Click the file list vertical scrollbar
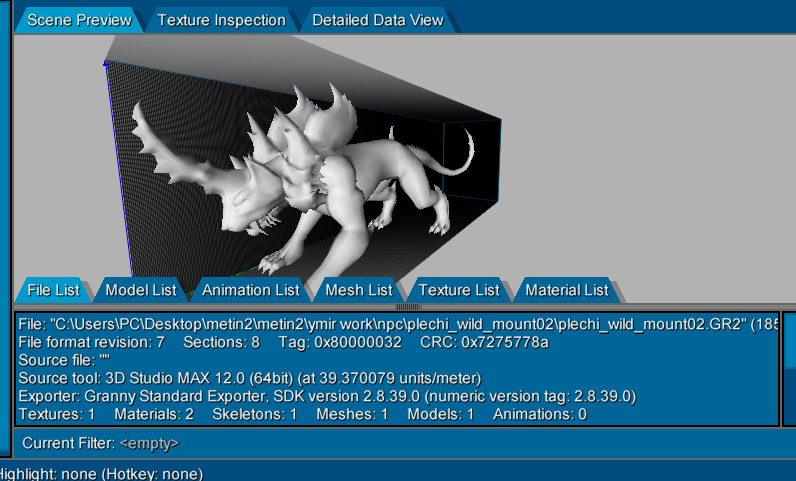This screenshot has height=481, width=796. [x=790, y=369]
